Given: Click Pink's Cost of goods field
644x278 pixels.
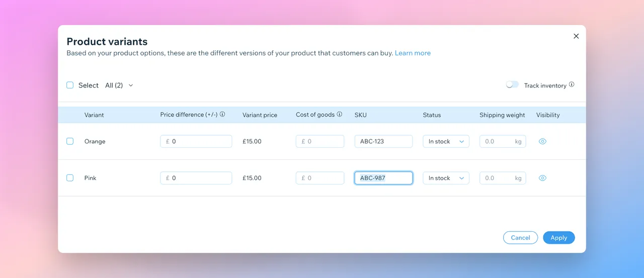Looking at the screenshot, I should point(320,178).
